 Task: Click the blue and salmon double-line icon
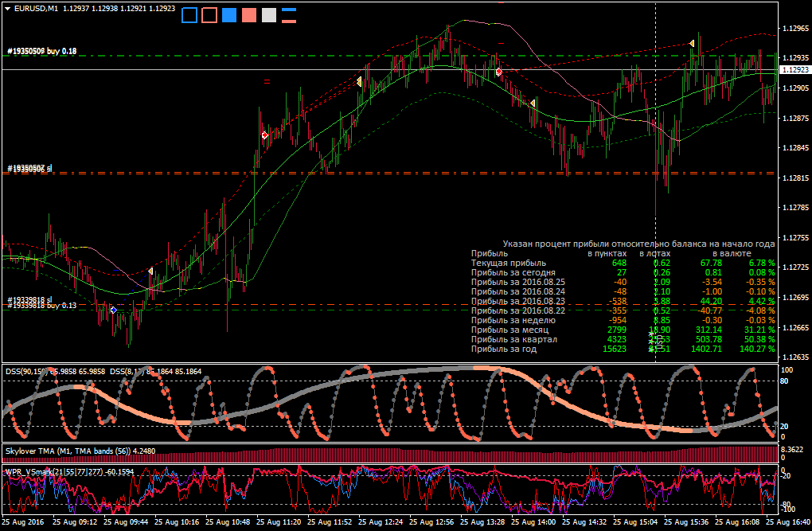tap(289, 15)
